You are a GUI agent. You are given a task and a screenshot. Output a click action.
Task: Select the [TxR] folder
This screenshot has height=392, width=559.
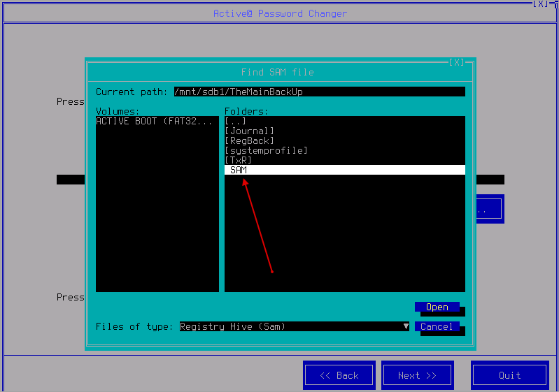345,160
